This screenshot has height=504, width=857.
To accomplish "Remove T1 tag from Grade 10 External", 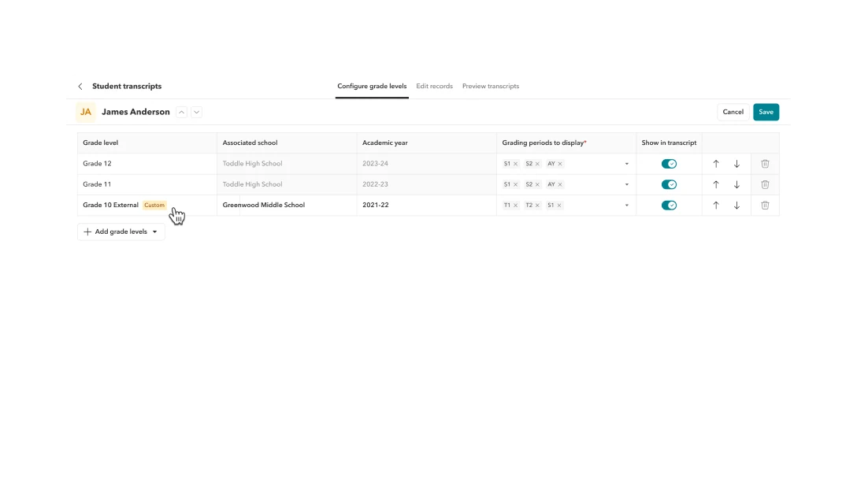I will click(515, 205).
